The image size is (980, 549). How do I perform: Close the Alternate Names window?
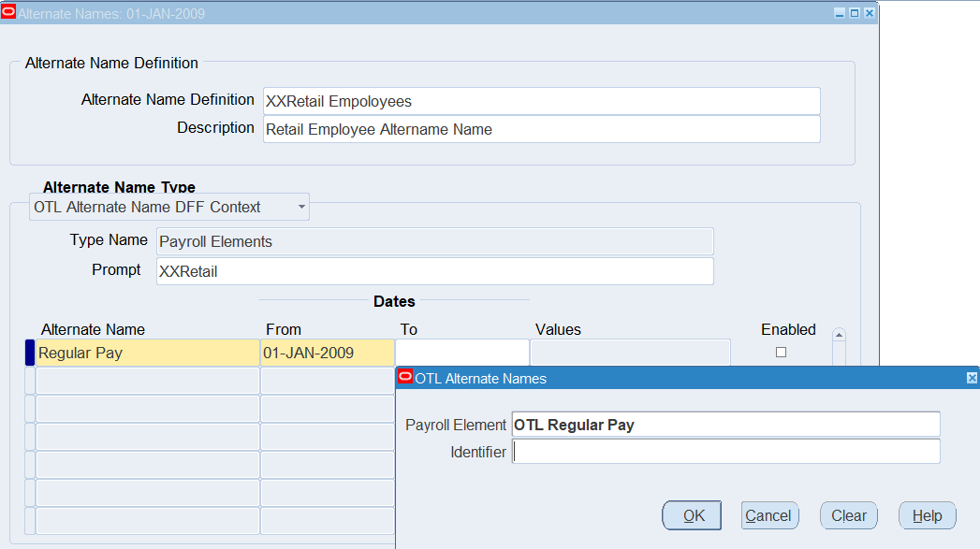(x=869, y=13)
